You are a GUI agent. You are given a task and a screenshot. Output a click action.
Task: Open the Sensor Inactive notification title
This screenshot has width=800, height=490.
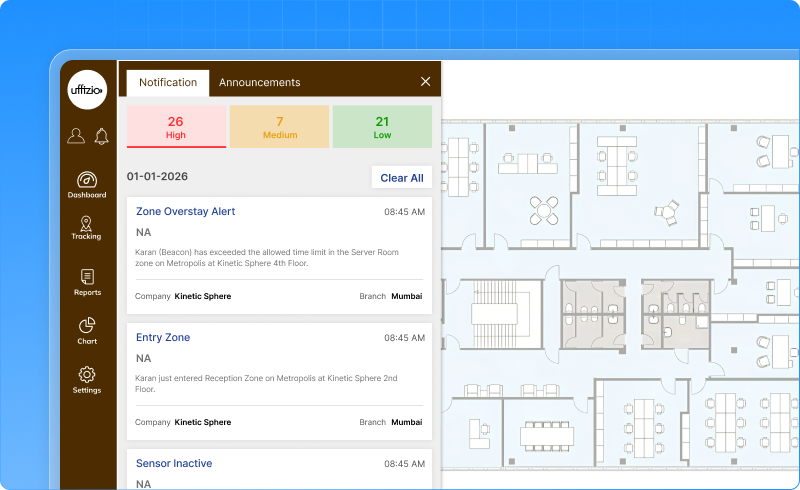[174, 464]
